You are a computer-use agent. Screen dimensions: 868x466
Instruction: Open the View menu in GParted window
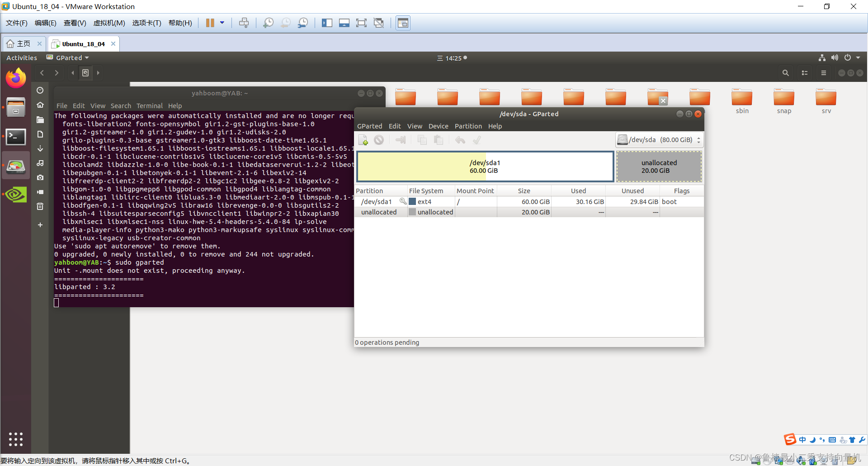(415, 126)
